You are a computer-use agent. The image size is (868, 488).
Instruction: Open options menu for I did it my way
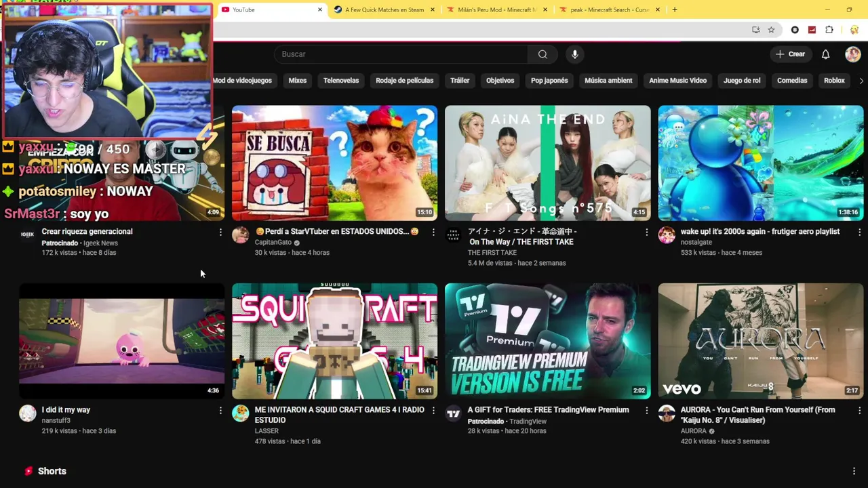220,411
